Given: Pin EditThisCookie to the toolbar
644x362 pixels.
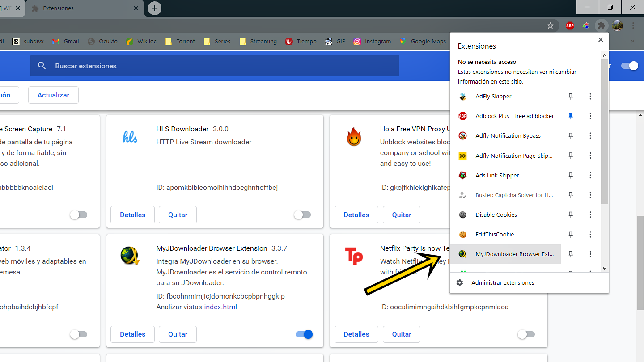Looking at the screenshot, I should point(571,234).
